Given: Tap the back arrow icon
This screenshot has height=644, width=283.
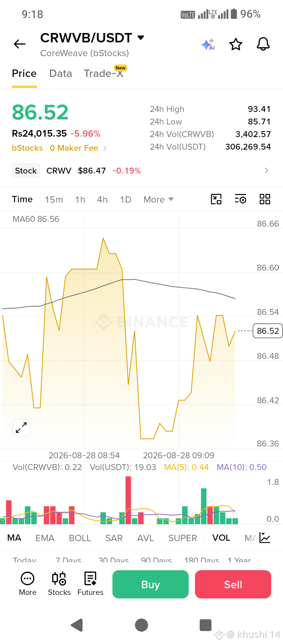Looking at the screenshot, I should pos(20,44).
